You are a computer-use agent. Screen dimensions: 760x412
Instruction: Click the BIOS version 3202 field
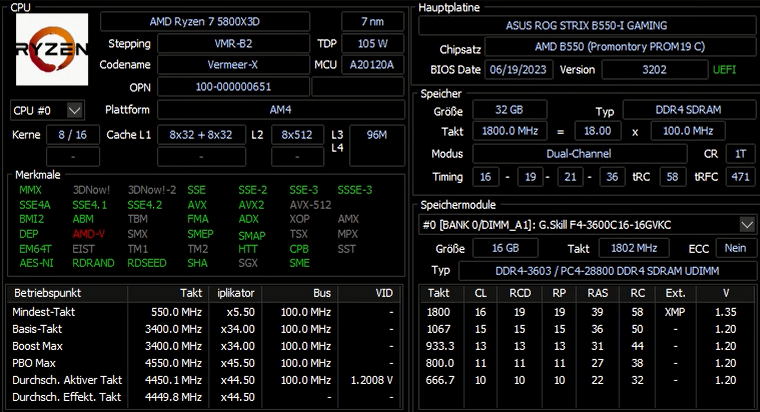[654, 69]
